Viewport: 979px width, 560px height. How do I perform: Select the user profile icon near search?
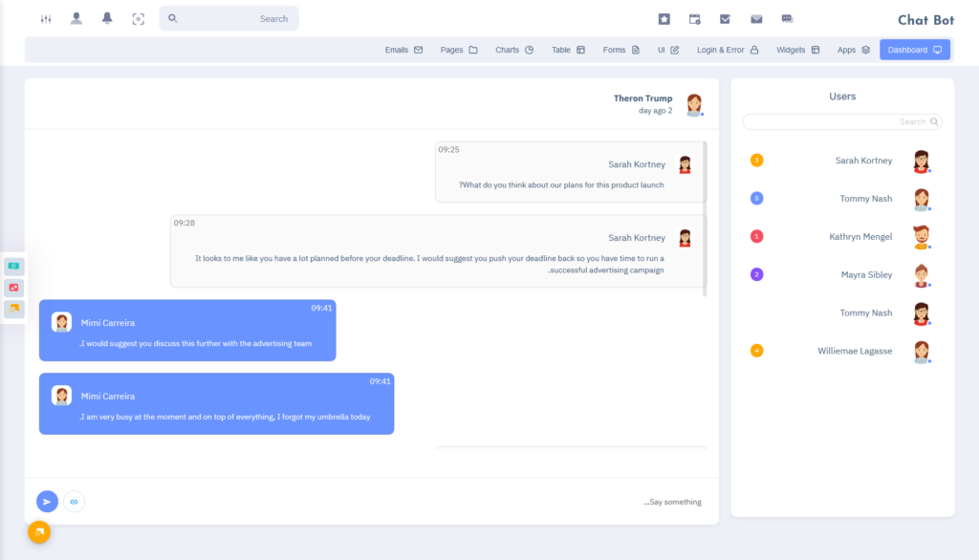tap(76, 18)
